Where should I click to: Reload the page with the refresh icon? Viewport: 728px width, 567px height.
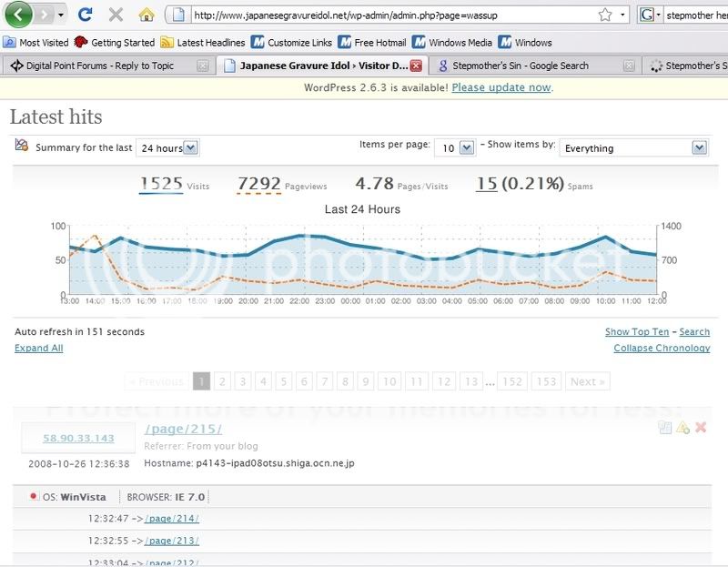85,15
